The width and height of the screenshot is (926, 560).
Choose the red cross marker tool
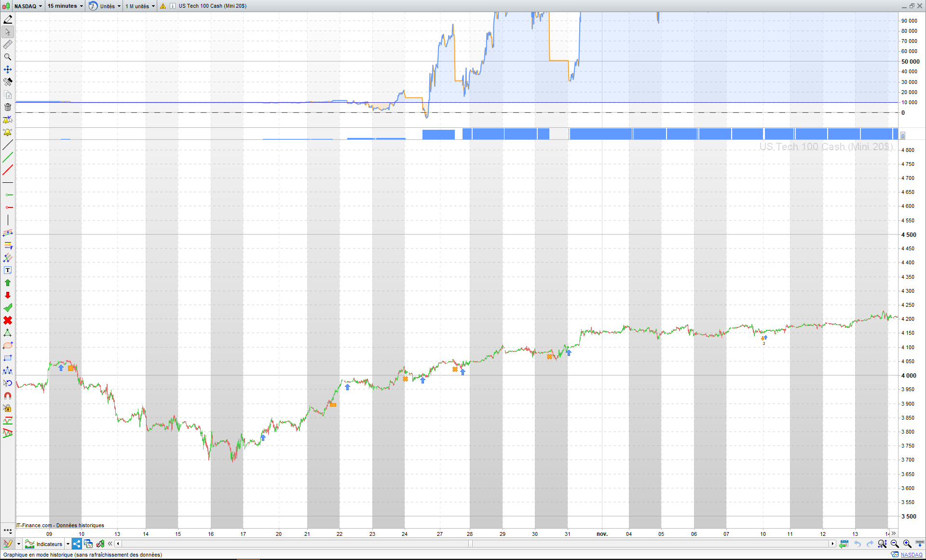[8, 320]
